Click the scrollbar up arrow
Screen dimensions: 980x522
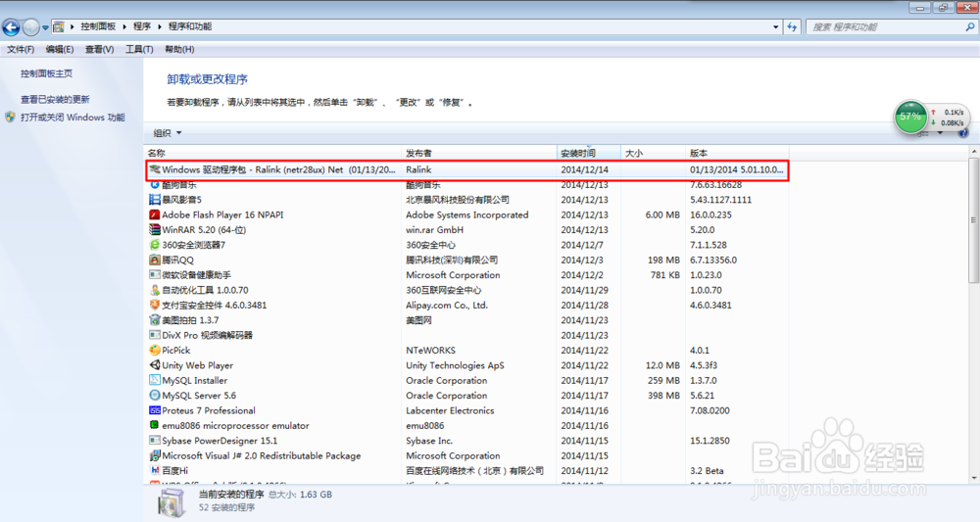click(x=974, y=153)
